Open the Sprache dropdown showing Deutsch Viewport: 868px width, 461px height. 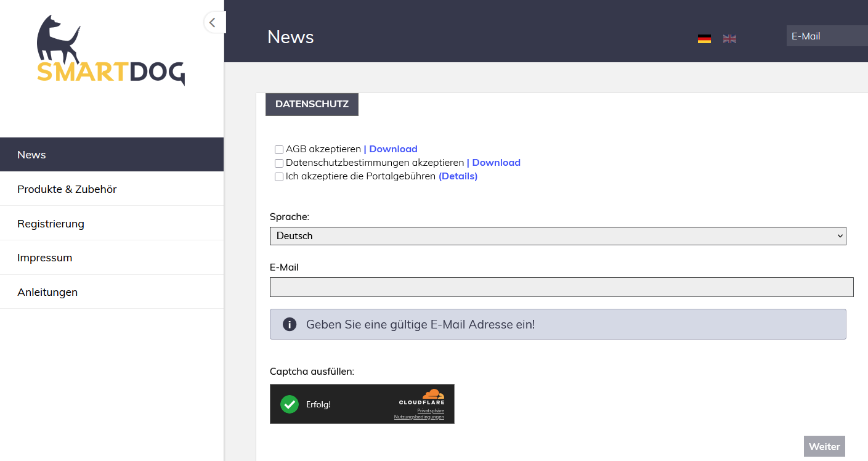pyautogui.click(x=558, y=236)
